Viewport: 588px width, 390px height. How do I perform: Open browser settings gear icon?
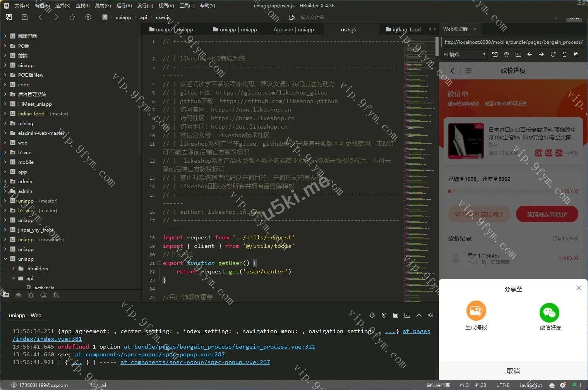click(x=506, y=54)
